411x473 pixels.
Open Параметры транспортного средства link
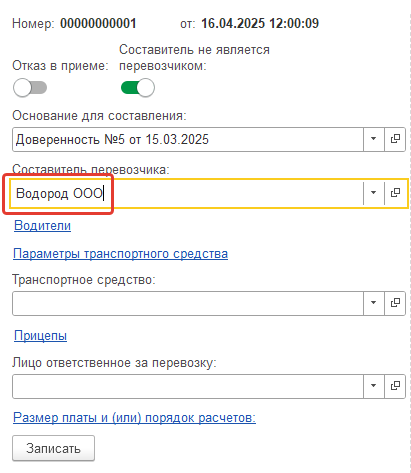(120, 254)
